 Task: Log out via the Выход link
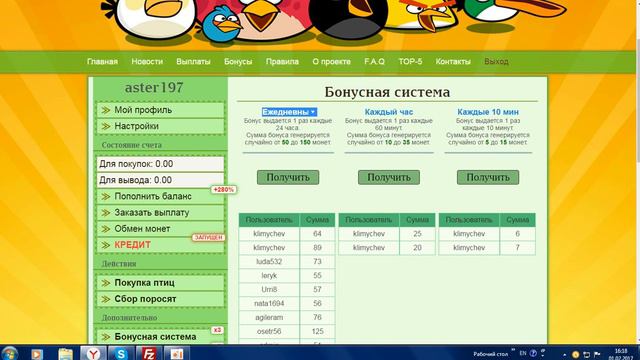point(496,62)
